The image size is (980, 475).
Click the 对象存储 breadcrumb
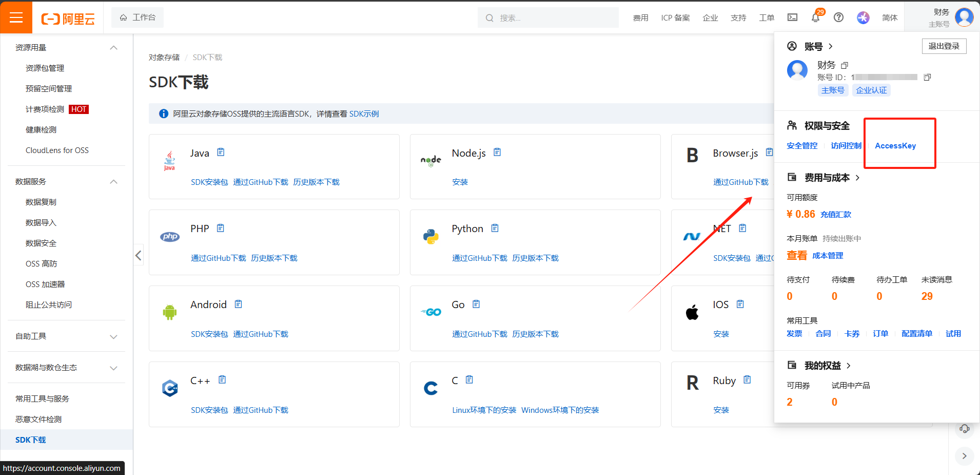pyautogui.click(x=164, y=58)
